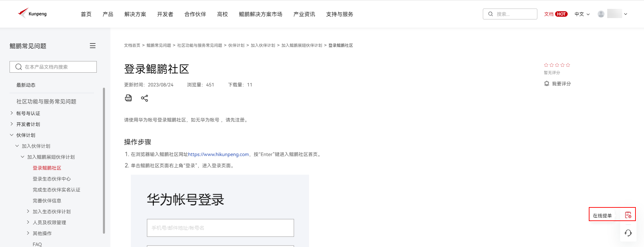Open the 解决方案 nav menu

click(135, 14)
